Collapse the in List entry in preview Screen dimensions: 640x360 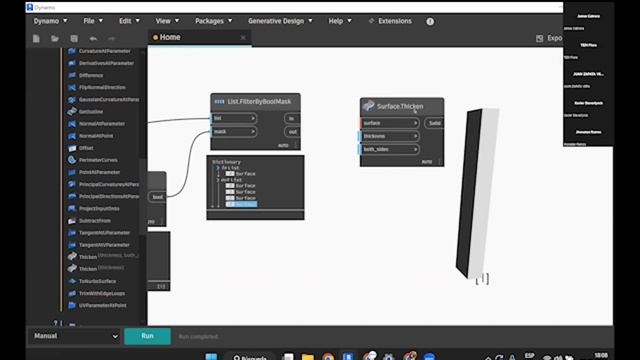coord(218,168)
